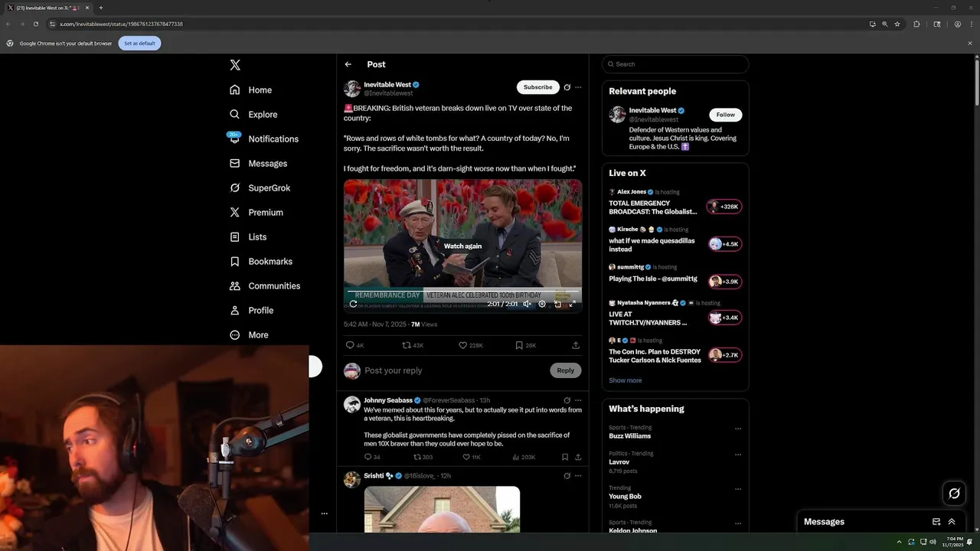Dismiss the default browser infobar
The height and width of the screenshot is (551, 980).
pyautogui.click(x=969, y=43)
